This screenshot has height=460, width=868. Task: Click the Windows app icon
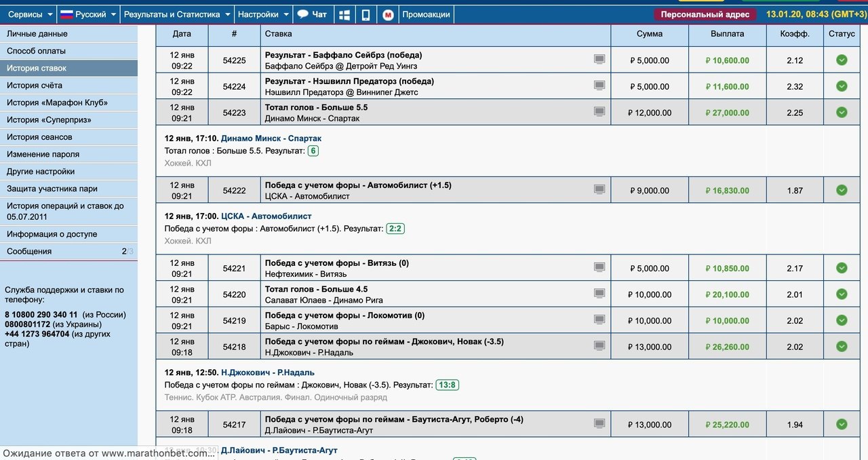click(x=344, y=14)
